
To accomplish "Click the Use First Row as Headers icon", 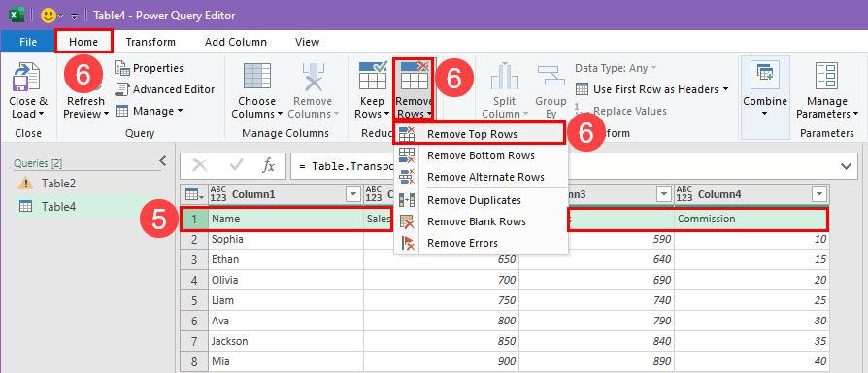I will click(x=582, y=89).
